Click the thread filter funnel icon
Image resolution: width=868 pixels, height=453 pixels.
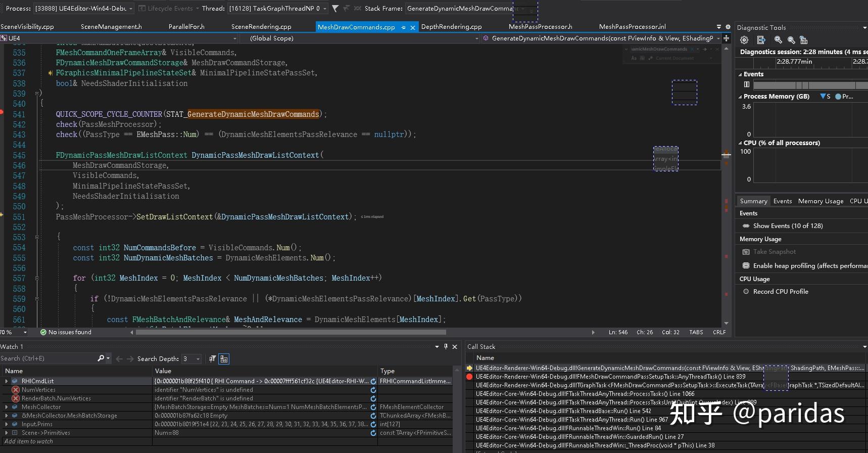pyautogui.click(x=335, y=9)
